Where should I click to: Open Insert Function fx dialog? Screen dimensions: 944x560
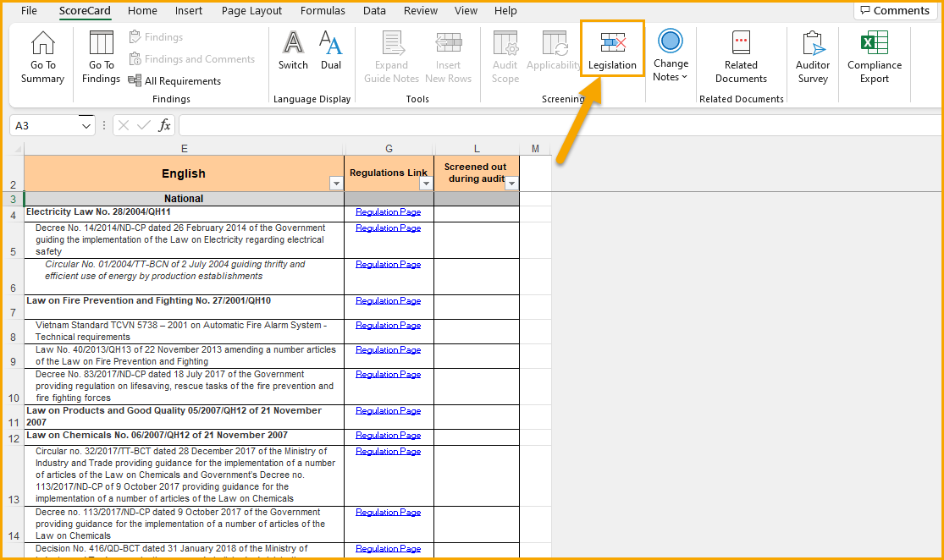164,125
